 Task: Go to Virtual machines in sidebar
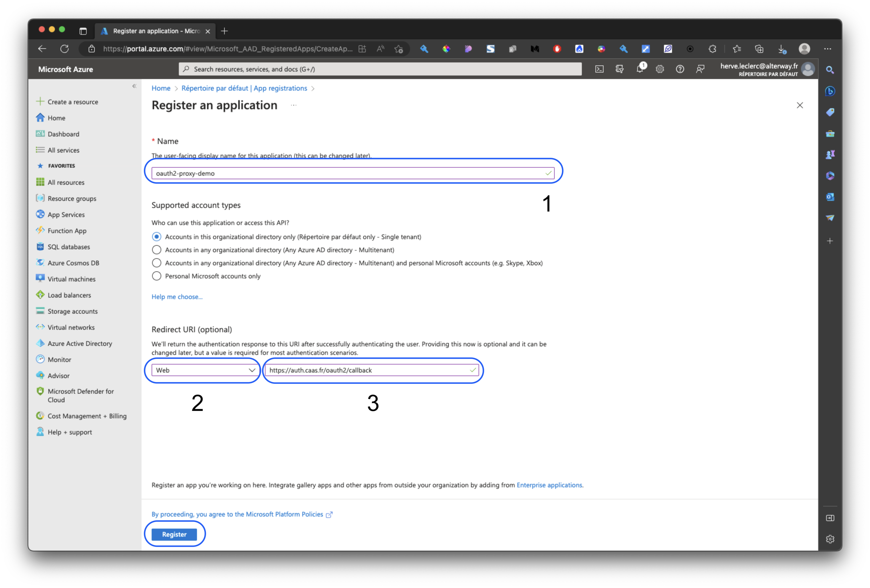click(71, 279)
